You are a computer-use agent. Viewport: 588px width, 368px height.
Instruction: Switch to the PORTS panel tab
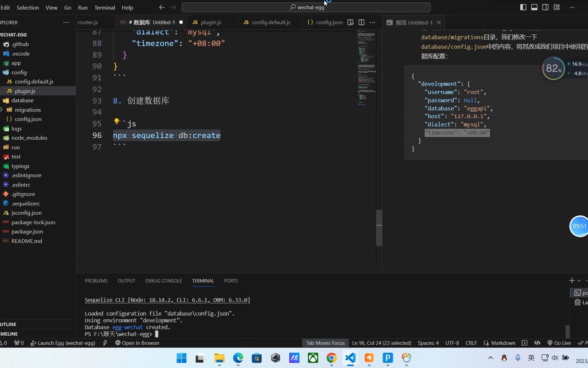click(x=231, y=281)
